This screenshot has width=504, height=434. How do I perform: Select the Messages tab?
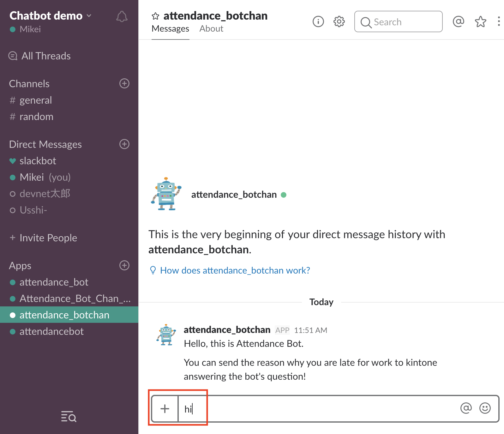[170, 29]
